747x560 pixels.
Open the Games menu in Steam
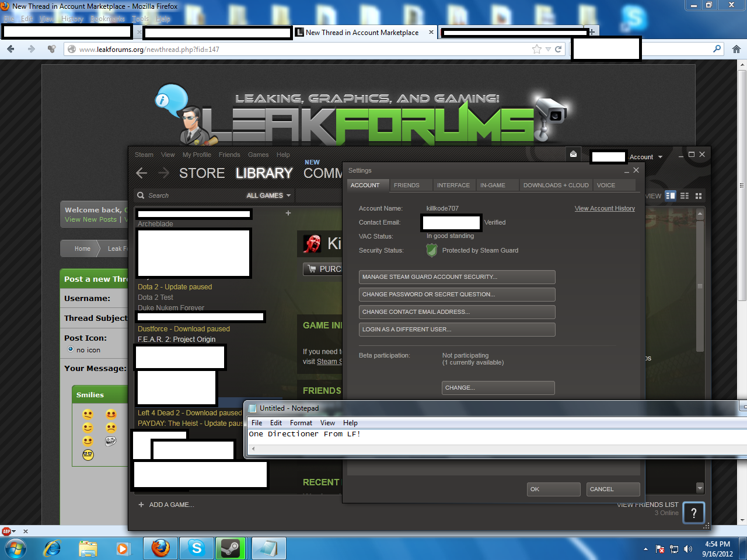pos(258,155)
